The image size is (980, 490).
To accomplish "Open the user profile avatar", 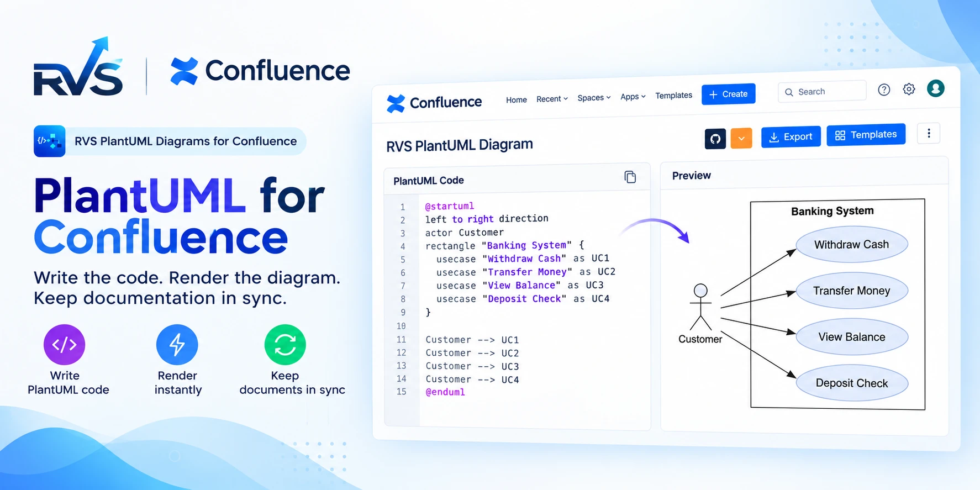I will (x=935, y=88).
